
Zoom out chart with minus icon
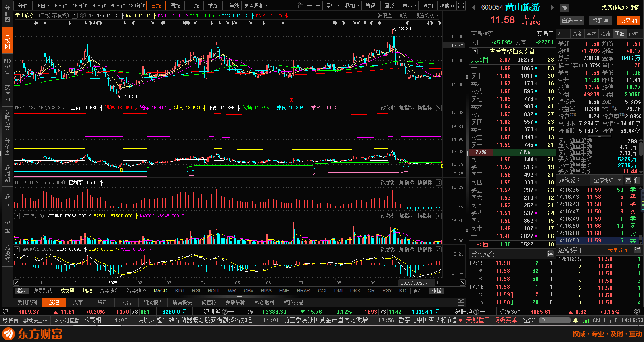tap(318, 6)
